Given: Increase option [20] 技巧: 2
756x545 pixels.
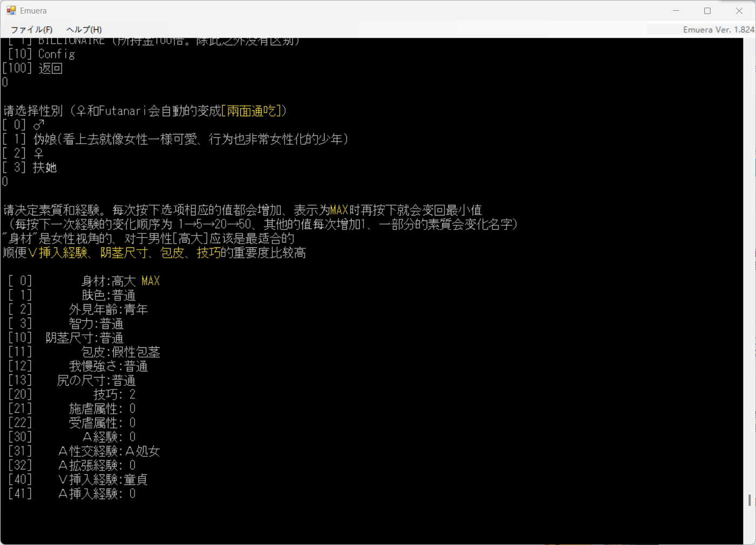Looking at the screenshot, I should tap(72, 394).
